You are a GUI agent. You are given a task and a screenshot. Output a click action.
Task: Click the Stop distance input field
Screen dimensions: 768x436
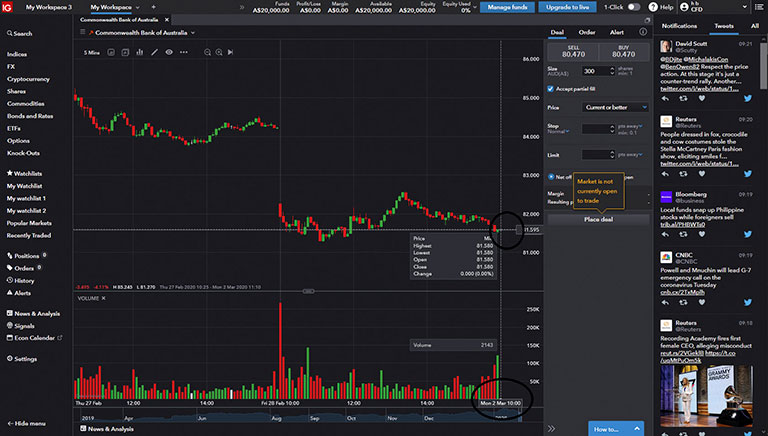point(595,129)
